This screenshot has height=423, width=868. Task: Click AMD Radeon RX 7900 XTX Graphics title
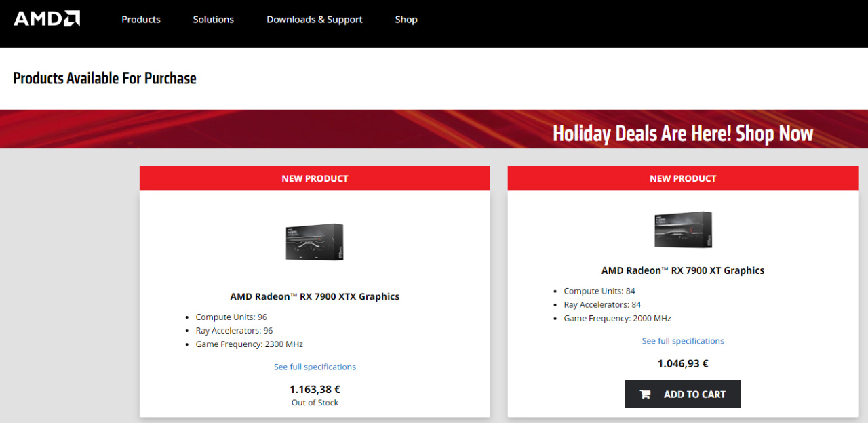(315, 296)
